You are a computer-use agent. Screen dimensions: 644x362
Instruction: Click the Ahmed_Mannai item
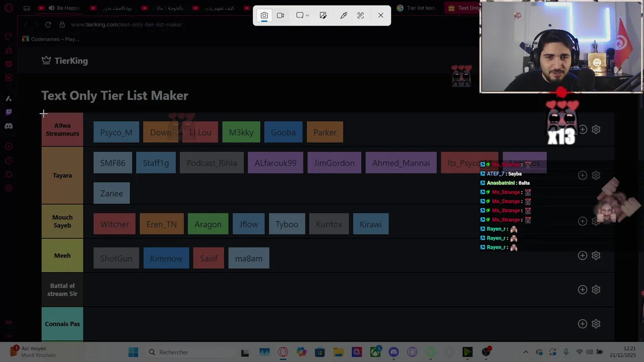pos(401,163)
